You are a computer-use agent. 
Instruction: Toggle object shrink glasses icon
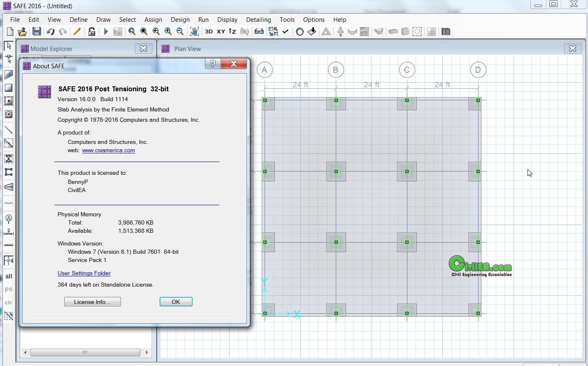pyautogui.click(x=259, y=32)
